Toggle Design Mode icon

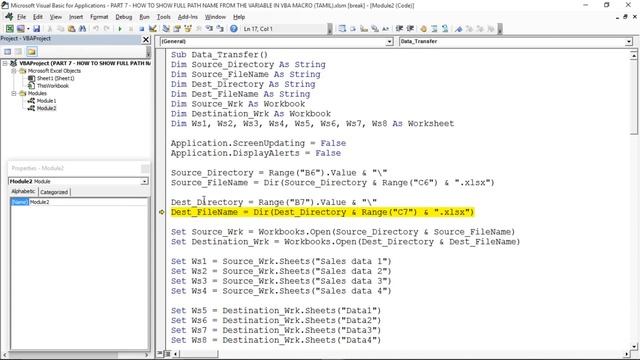pyautogui.click(x=153, y=29)
